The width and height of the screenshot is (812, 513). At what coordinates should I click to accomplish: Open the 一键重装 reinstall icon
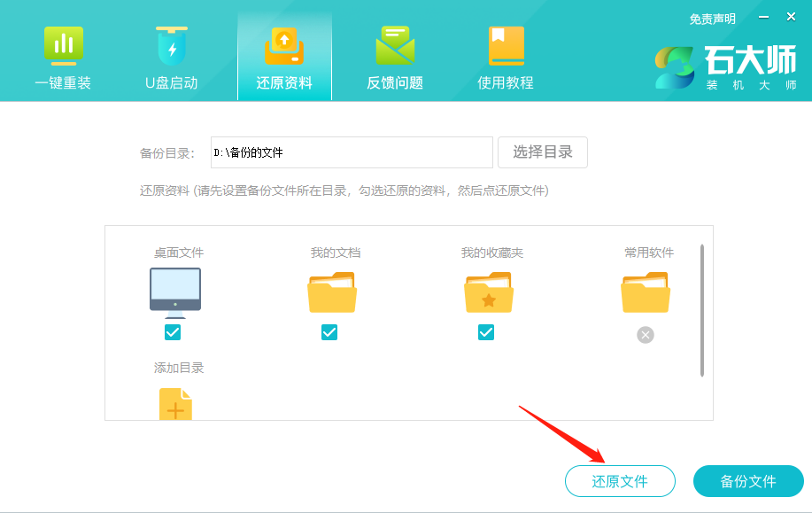click(63, 46)
